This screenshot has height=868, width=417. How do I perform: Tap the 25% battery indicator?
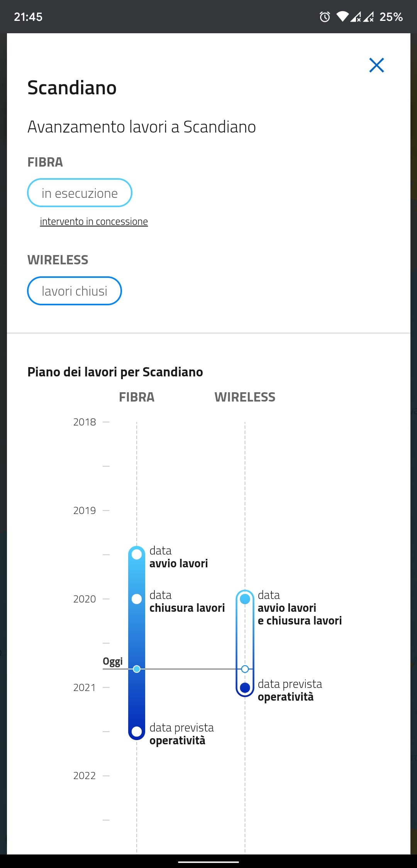(x=391, y=17)
